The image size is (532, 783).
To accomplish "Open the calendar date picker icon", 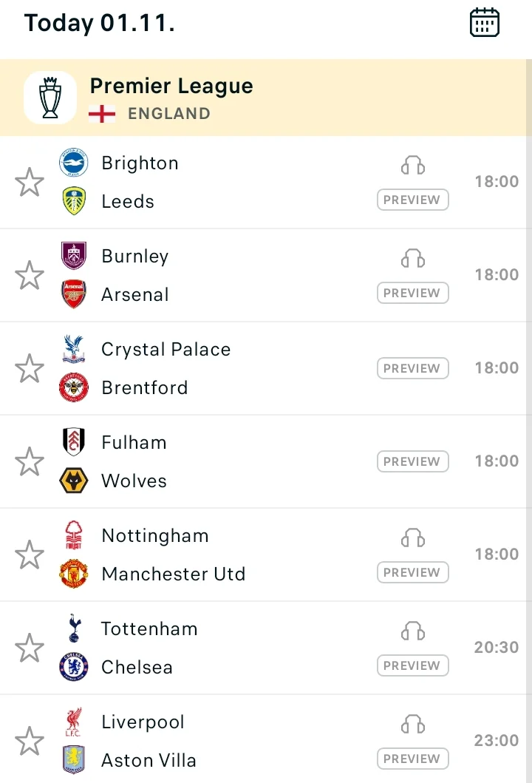I will coord(485,22).
